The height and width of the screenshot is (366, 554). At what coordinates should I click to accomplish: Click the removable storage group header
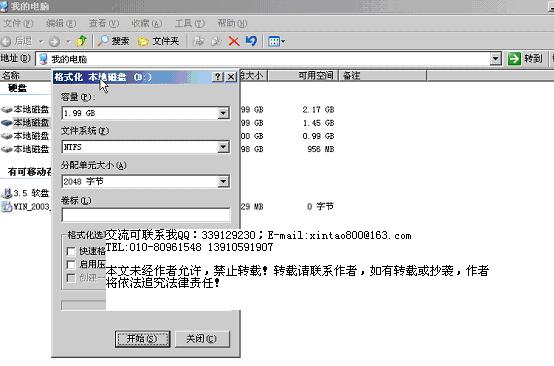pos(30,172)
